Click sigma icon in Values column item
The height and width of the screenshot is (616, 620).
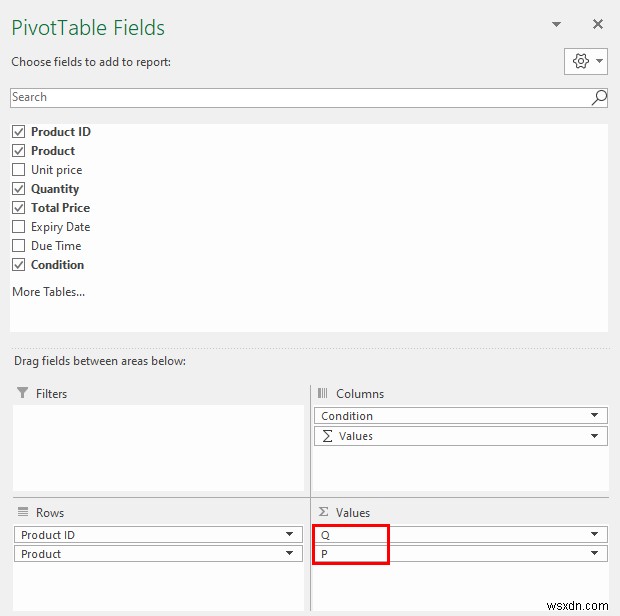pyautogui.click(x=327, y=436)
